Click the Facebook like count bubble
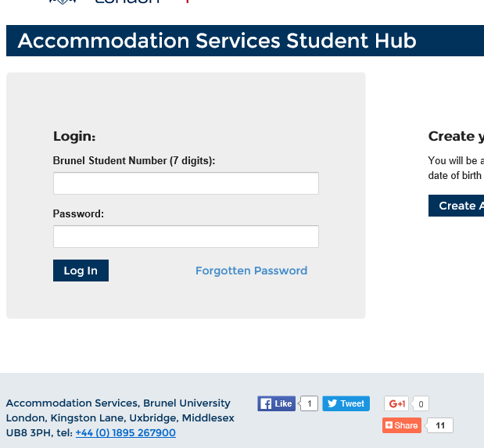 tap(310, 403)
